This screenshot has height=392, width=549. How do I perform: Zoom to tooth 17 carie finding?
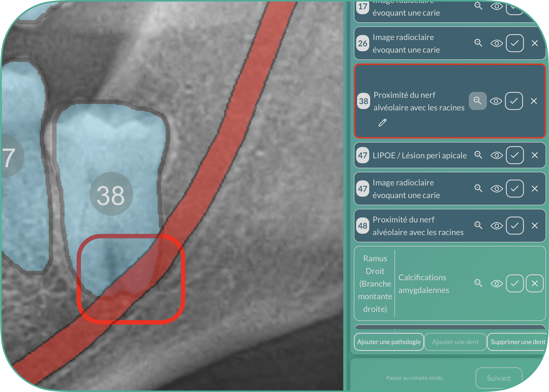click(x=478, y=6)
